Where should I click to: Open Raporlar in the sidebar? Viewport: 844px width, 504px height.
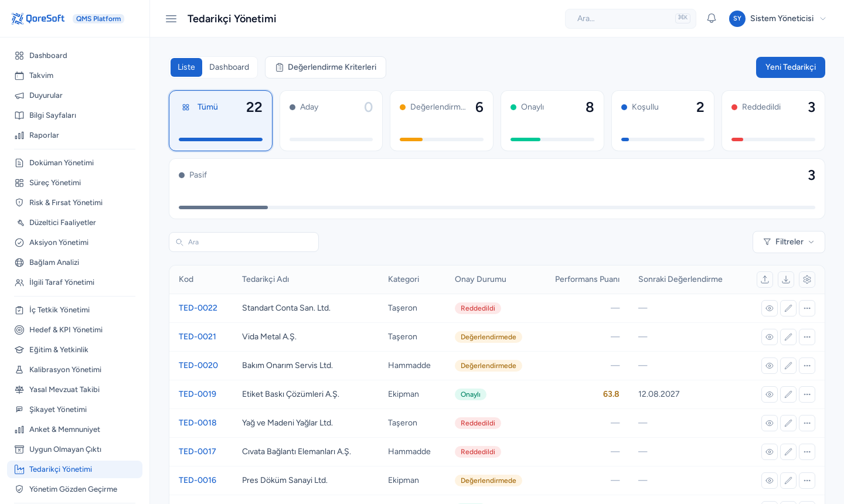[74, 135]
